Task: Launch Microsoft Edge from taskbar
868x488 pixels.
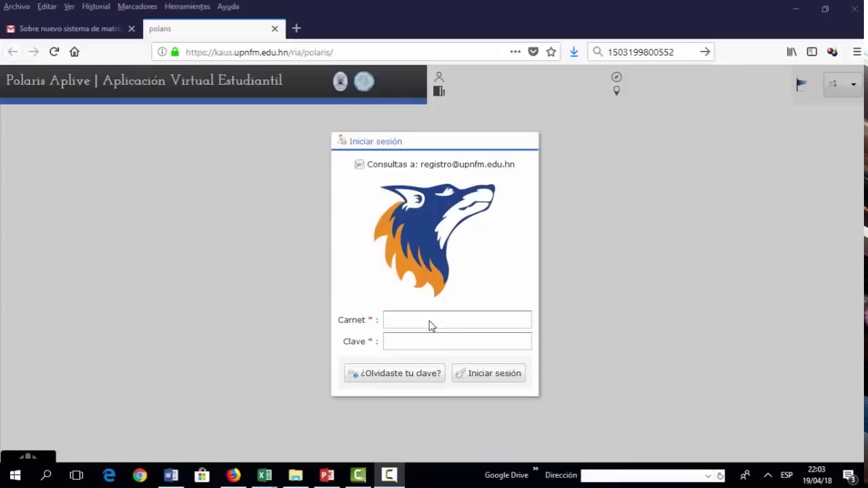Action: click(109, 475)
